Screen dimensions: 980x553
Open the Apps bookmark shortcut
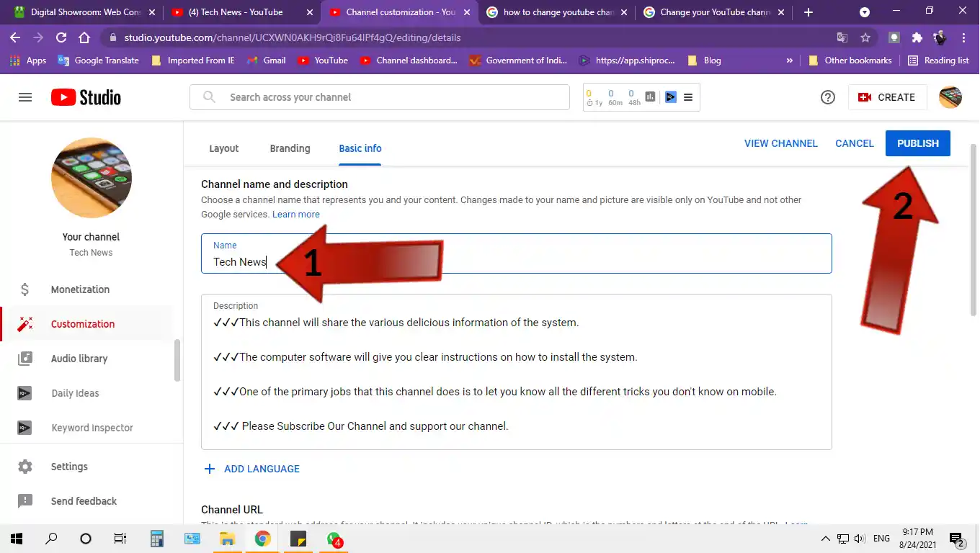point(29,60)
